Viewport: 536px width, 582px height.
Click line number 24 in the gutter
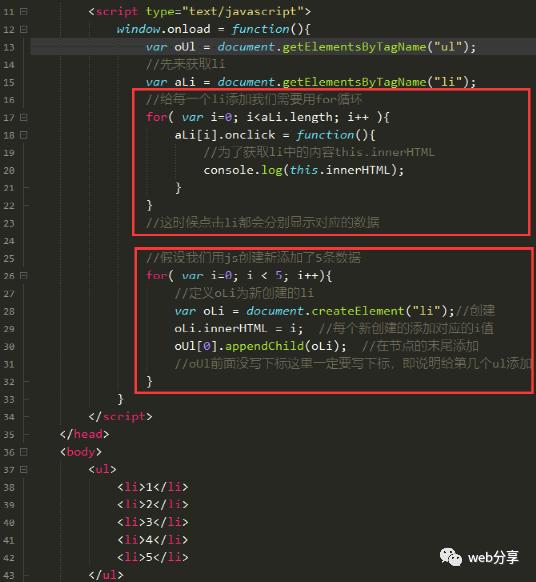(9, 241)
